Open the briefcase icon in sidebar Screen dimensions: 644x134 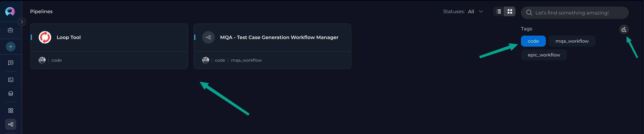(11, 30)
